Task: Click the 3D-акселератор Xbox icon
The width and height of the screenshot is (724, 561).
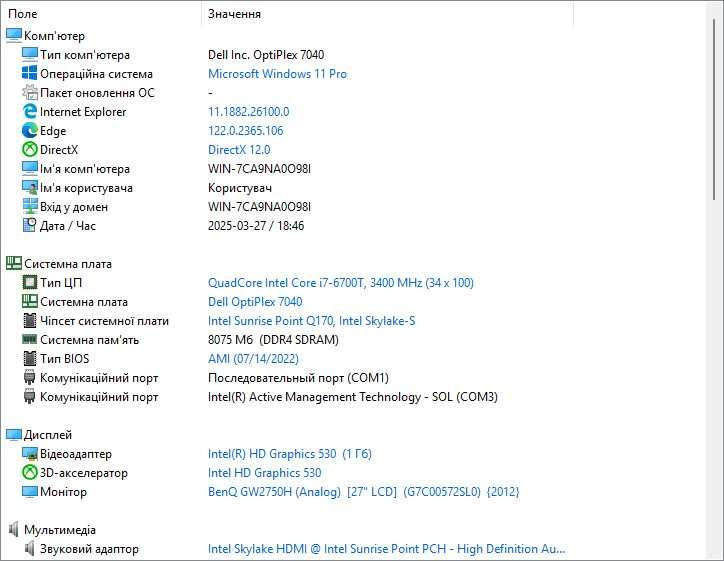Action: coord(30,472)
